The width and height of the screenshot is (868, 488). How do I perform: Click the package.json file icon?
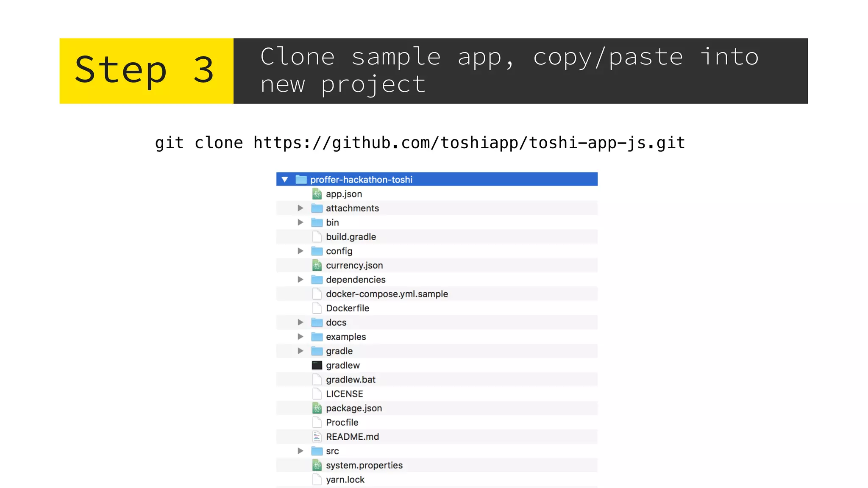click(x=317, y=408)
